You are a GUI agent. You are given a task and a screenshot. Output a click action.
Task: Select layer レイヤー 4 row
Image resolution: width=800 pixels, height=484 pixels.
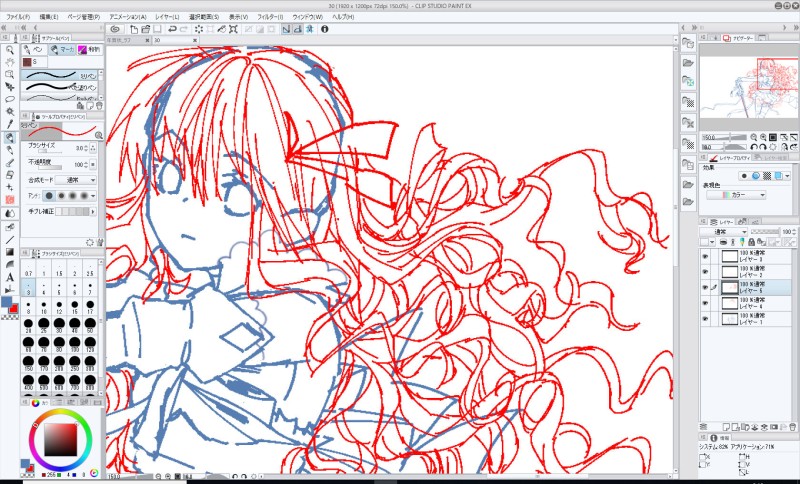(x=746, y=303)
